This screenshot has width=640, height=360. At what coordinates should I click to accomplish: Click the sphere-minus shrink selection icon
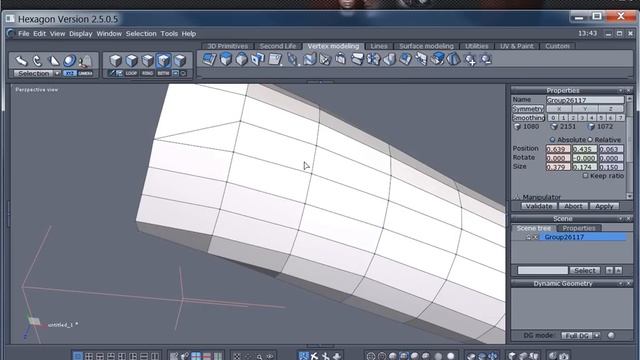pyautogui.click(x=486, y=60)
